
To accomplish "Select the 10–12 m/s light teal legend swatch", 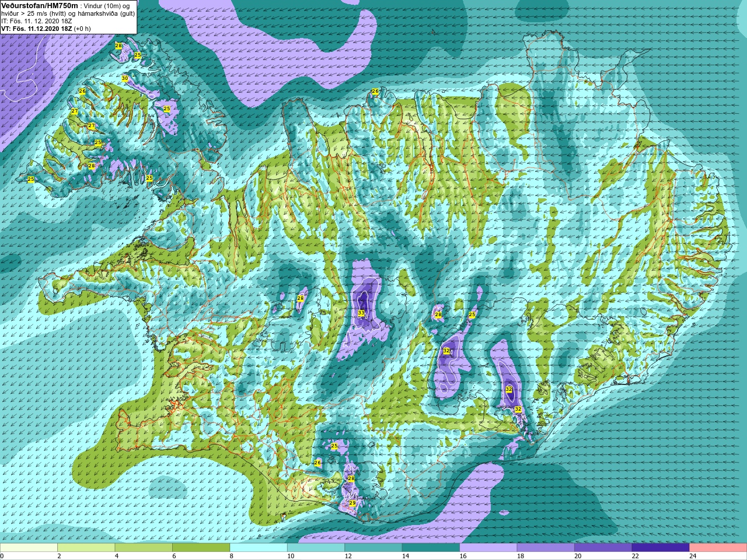I will 316,548.
